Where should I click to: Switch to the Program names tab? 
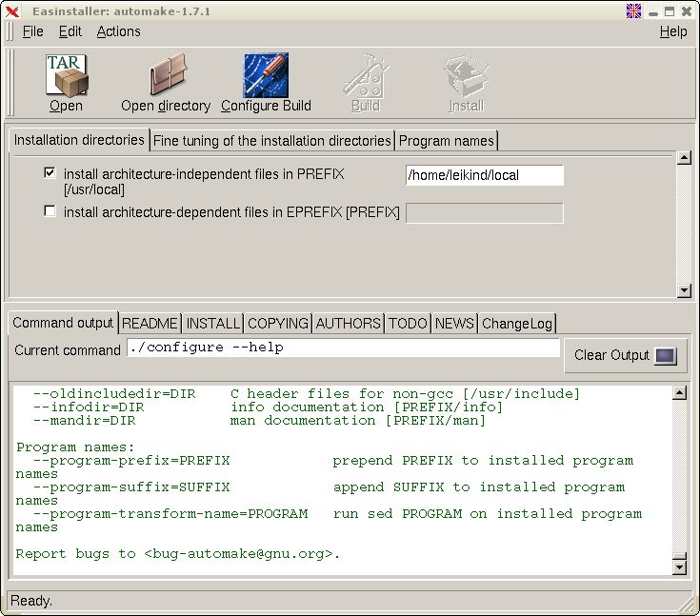446,141
